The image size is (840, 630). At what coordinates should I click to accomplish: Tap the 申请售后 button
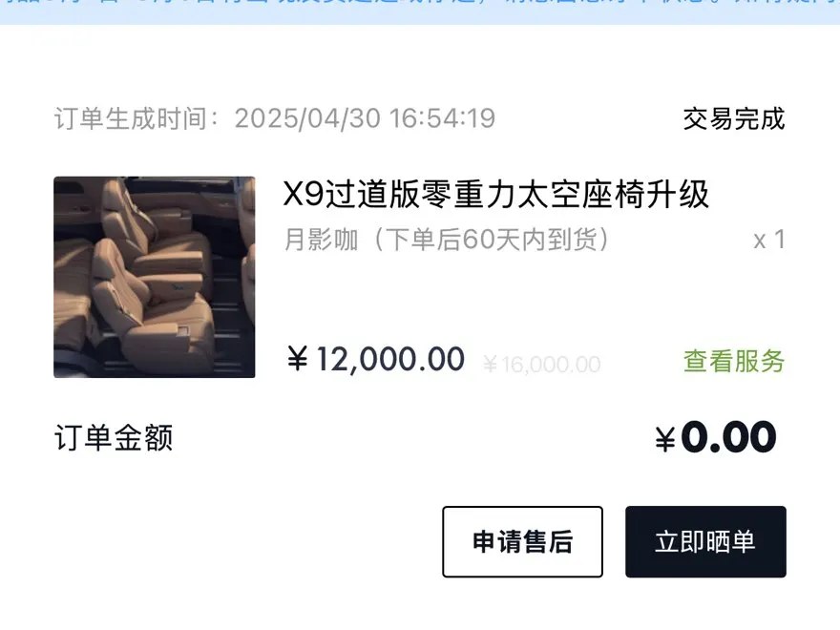(522, 541)
